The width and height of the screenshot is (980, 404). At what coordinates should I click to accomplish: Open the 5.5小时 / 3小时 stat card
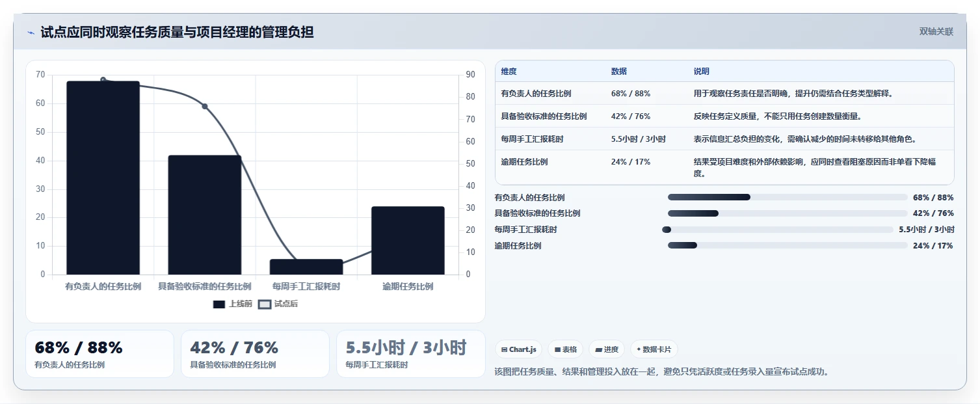(410, 354)
